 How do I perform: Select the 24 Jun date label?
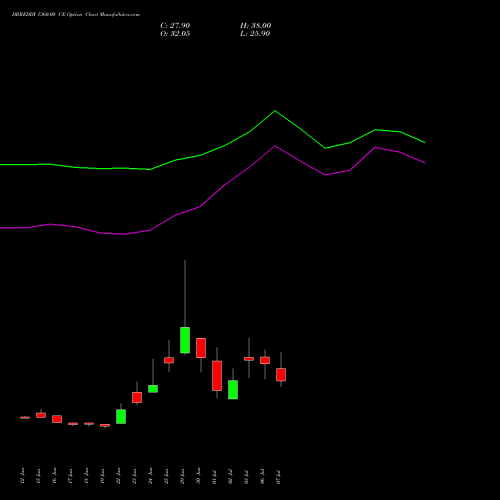pyautogui.click(x=150, y=476)
